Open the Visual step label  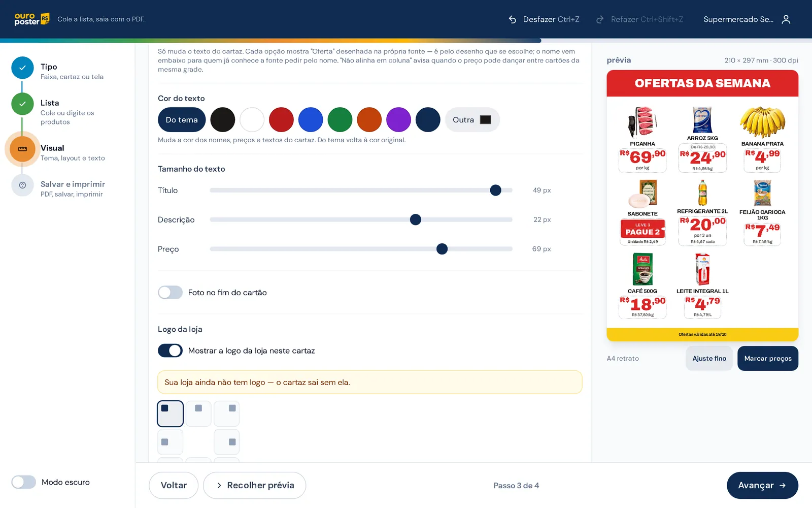point(52,148)
